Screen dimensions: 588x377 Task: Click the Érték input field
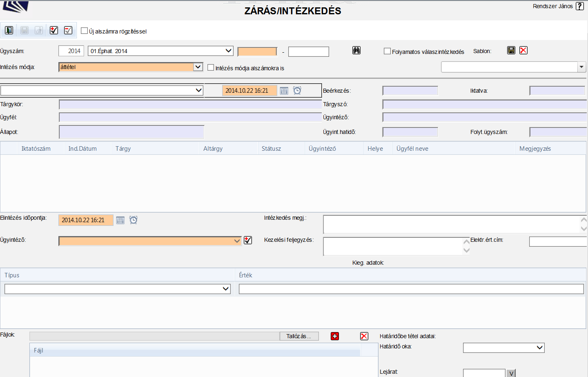coord(411,289)
